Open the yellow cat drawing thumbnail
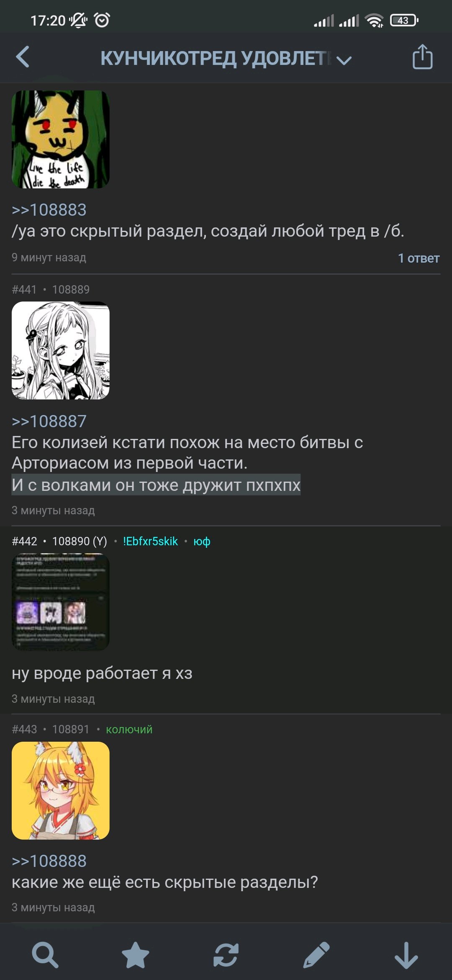Screen dimensions: 452x980 click(61, 139)
